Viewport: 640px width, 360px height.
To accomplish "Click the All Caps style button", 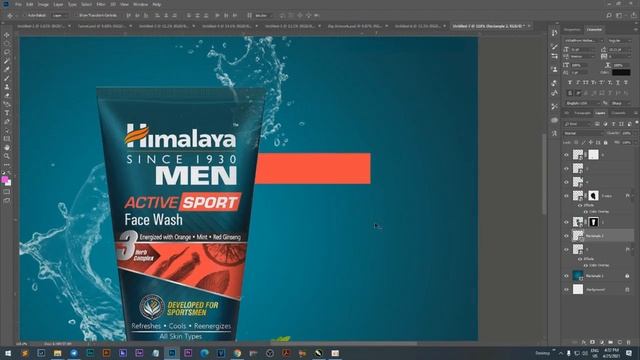I will tap(585, 82).
